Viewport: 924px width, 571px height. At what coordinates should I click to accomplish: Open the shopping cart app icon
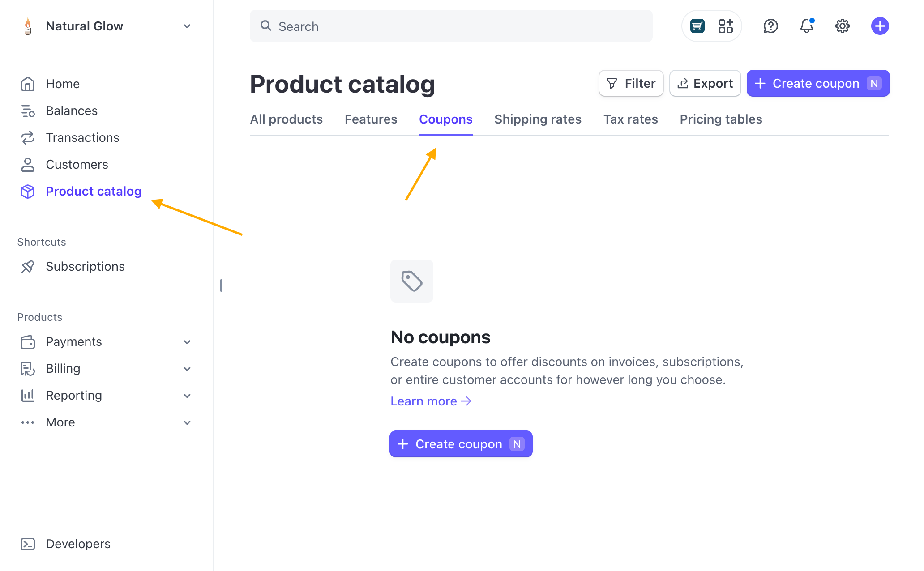click(x=697, y=26)
